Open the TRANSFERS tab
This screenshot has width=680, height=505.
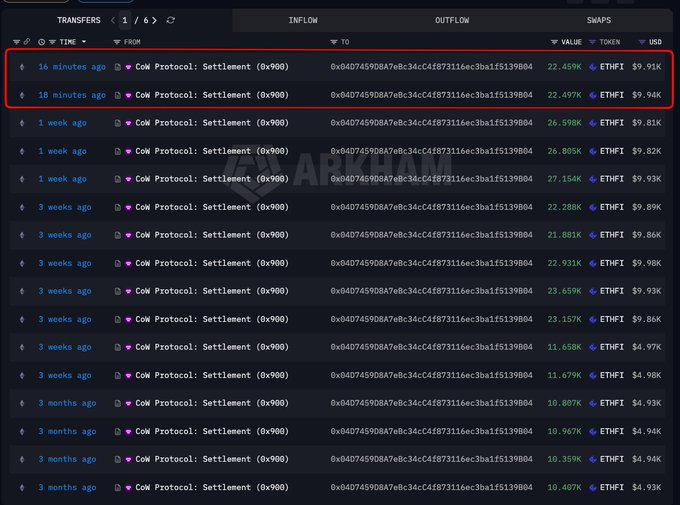[78, 20]
